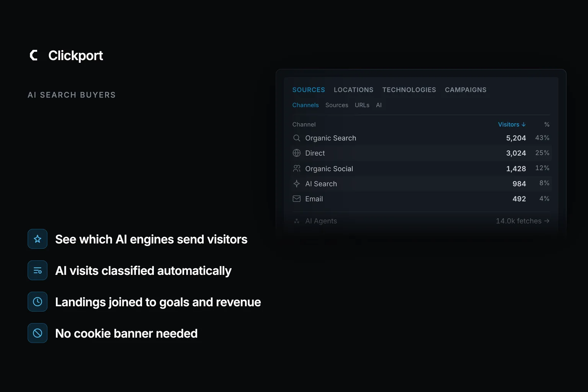Screen dimensions: 588x392
Task: Click the Clickport crescent logo icon
Action: (34, 55)
